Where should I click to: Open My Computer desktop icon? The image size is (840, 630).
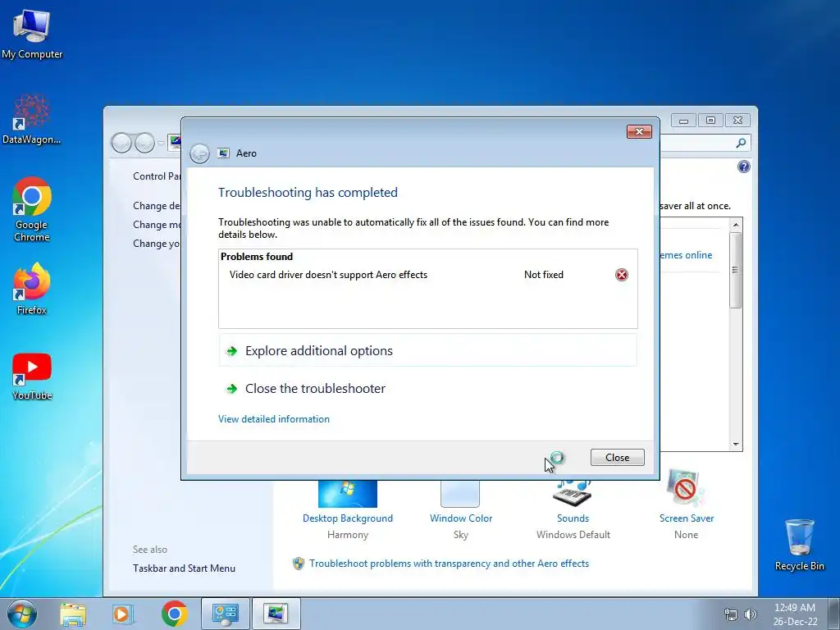coord(32,34)
